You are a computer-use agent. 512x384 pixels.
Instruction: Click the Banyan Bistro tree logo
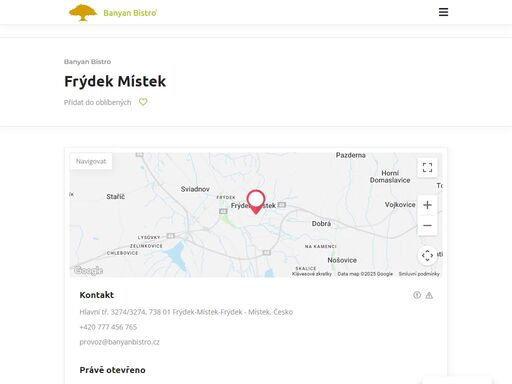[x=83, y=13]
